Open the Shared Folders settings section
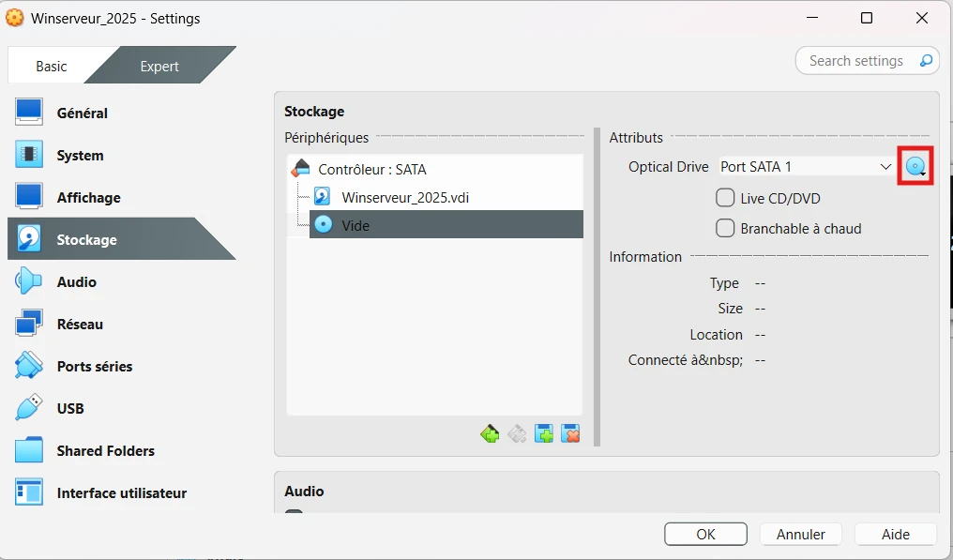953x560 pixels. pos(122,451)
